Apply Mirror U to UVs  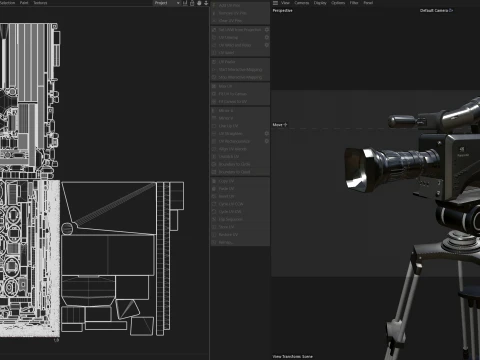point(240,110)
